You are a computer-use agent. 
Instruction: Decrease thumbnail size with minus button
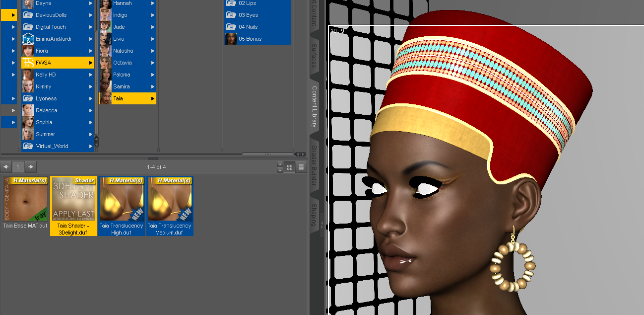point(280,170)
